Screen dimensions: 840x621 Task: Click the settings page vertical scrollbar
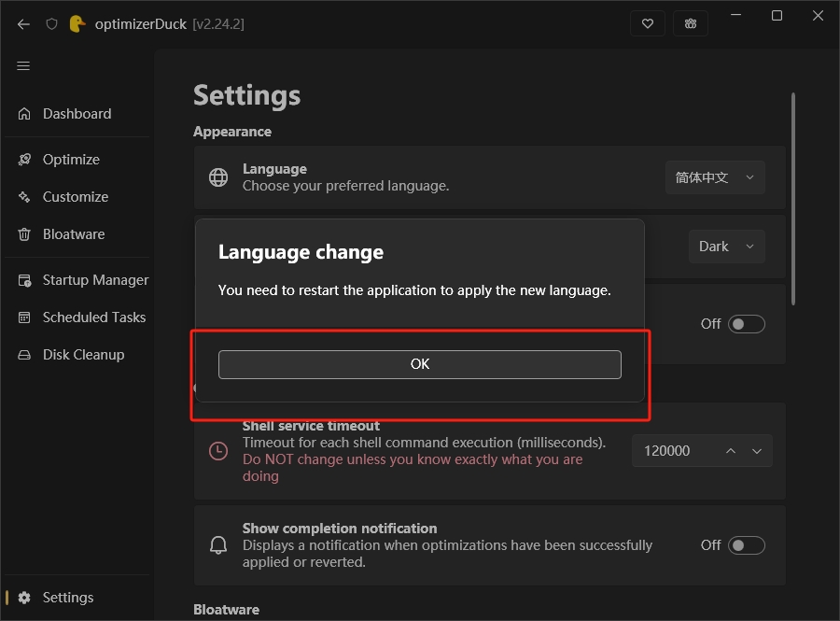(792, 199)
